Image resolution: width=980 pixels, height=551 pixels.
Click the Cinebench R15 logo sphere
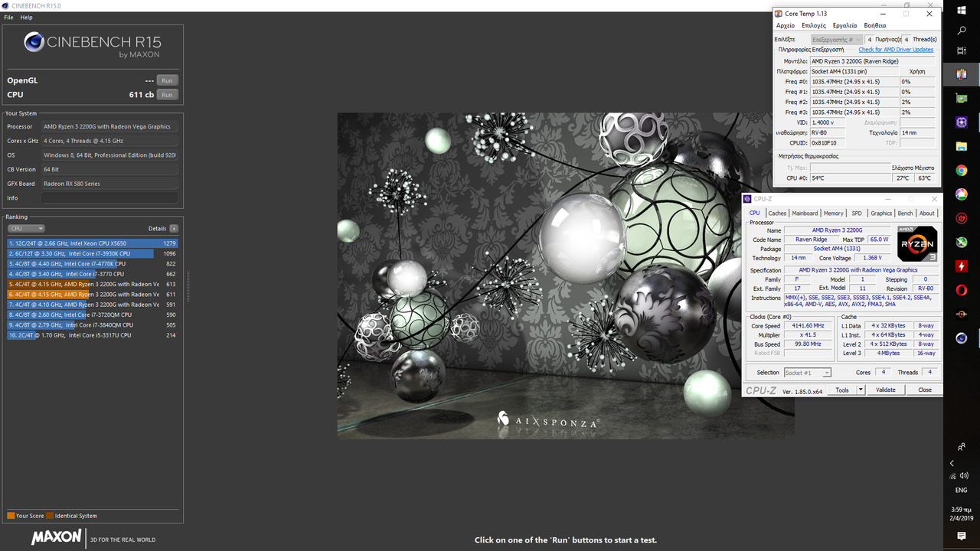[34, 42]
